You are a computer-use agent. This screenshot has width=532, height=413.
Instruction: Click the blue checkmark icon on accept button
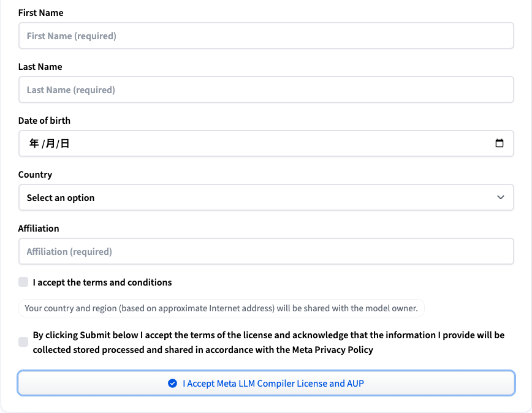172,383
